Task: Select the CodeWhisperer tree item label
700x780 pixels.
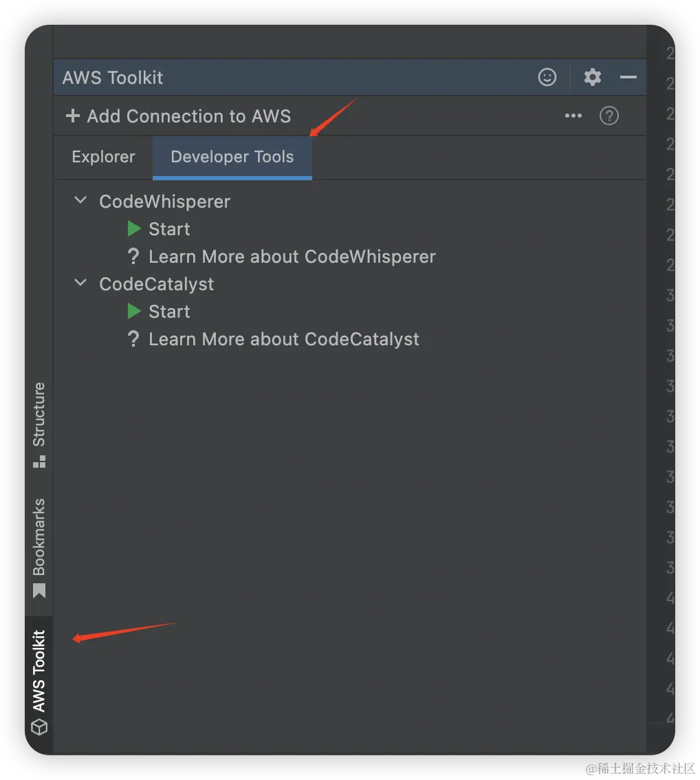Action: coord(164,202)
